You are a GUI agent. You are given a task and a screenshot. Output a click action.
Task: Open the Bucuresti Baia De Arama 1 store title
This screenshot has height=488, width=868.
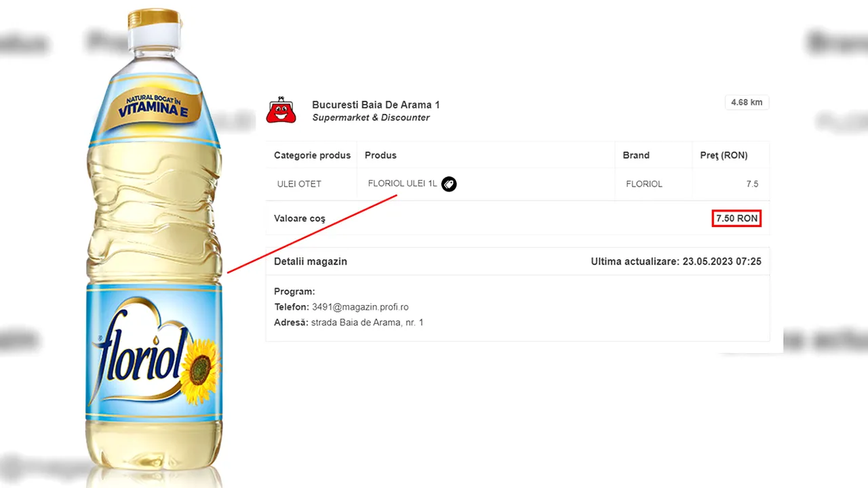point(376,104)
